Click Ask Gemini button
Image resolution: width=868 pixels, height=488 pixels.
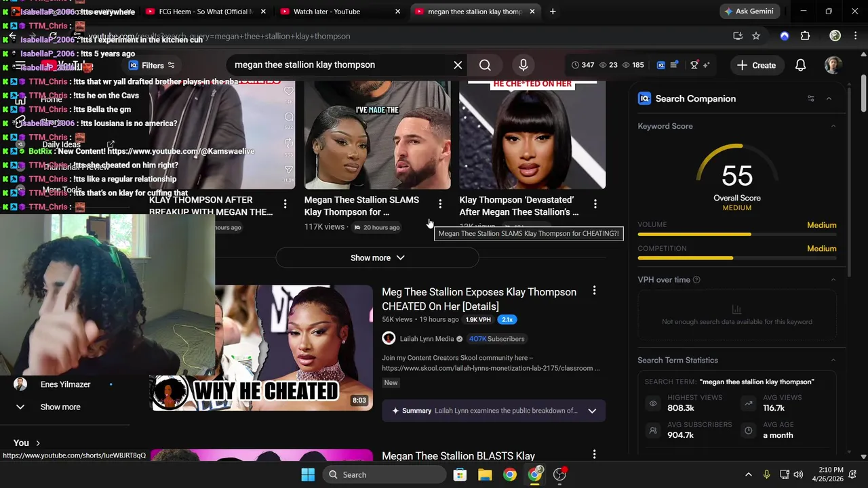coord(749,12)
